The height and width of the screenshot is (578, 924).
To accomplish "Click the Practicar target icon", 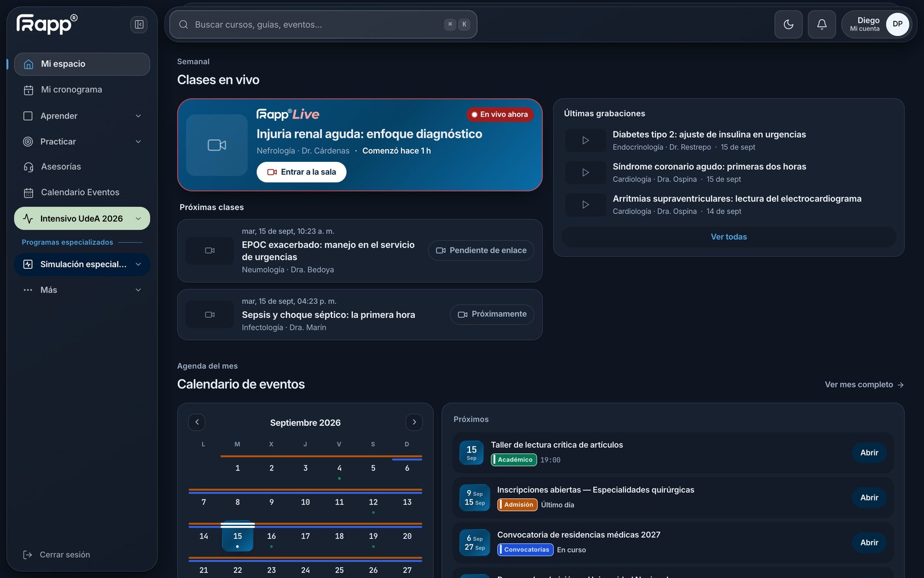I will coord(28,142).
